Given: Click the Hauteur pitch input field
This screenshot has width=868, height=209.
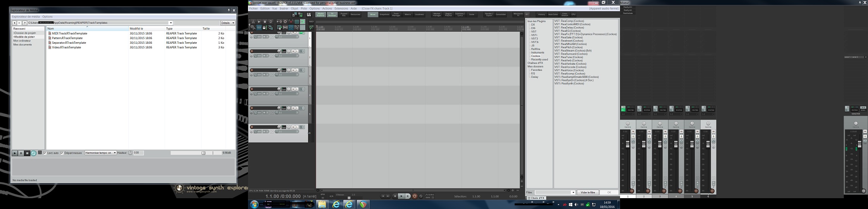Looking at the screenshot, I should [x=139, y=153].
